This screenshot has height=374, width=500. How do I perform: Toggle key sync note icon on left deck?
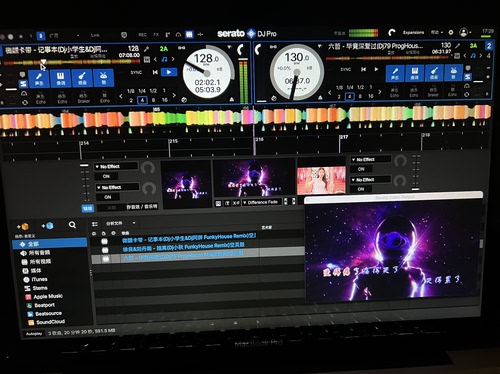(164, 59)
